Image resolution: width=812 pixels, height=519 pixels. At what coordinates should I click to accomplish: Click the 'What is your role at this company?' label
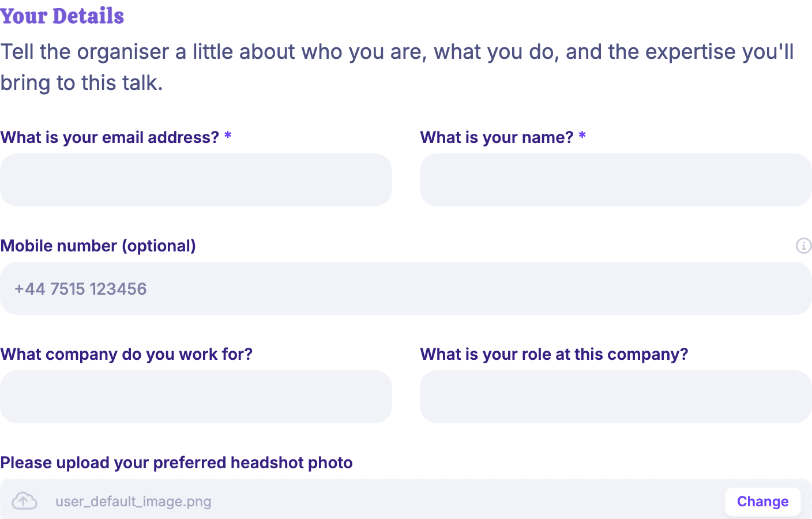pos(554,354)
